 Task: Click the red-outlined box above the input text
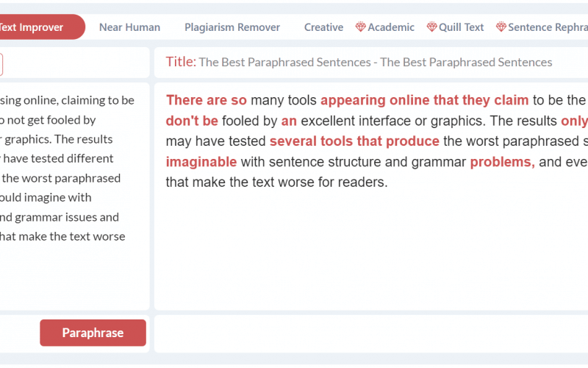pyautogui.click(x=1, y=64)
